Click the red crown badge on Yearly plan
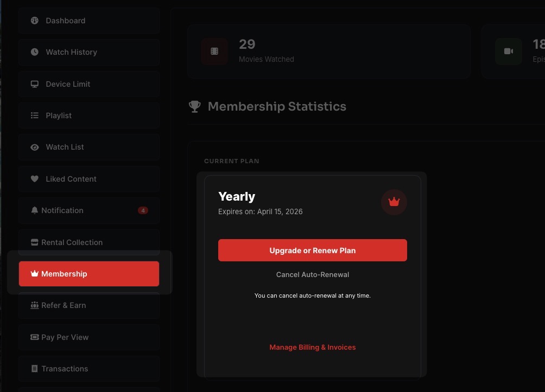545x392 pixels. click(394, 202)
